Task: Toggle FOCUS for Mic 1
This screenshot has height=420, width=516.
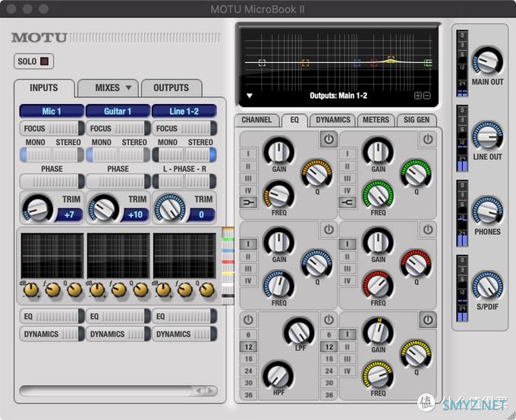Action: [52, 128]
